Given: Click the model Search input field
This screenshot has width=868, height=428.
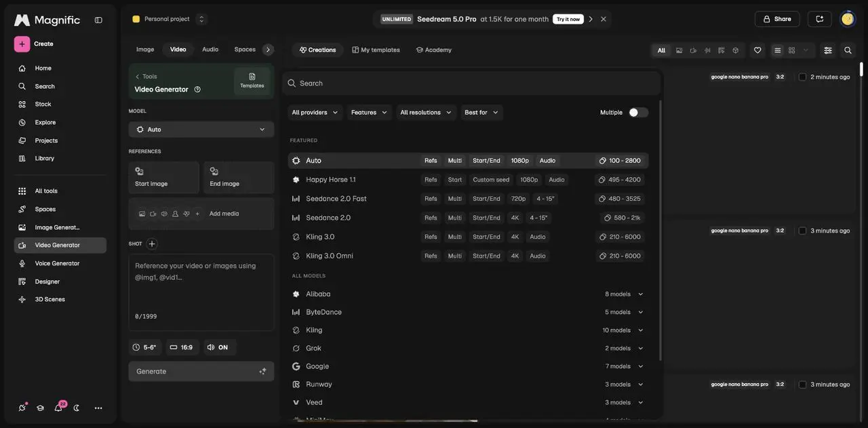Looking at the screenshot, I should coord(471,83).
